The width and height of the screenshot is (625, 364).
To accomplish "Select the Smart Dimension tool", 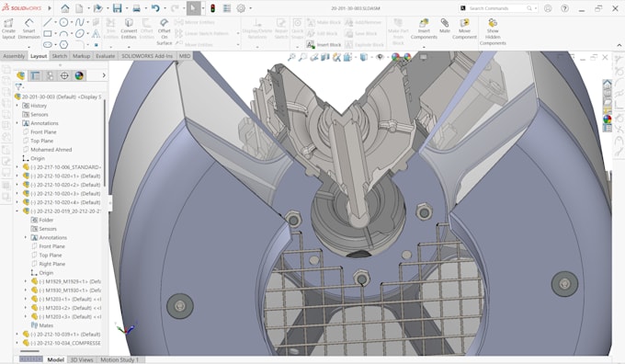I will pyautogui.click(x=28, y=29).
